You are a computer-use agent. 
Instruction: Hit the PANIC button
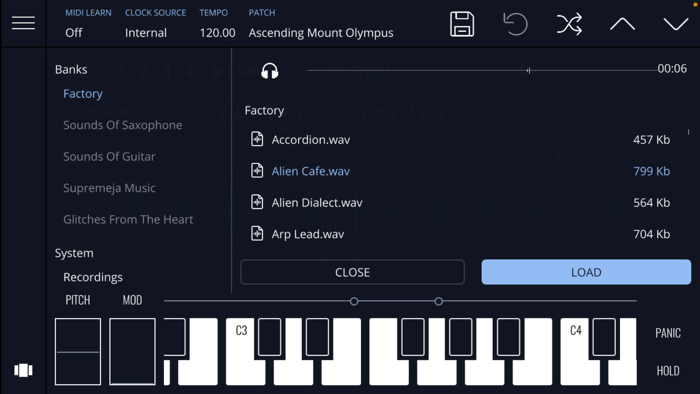pyautogui.click(x=668, y=333)
